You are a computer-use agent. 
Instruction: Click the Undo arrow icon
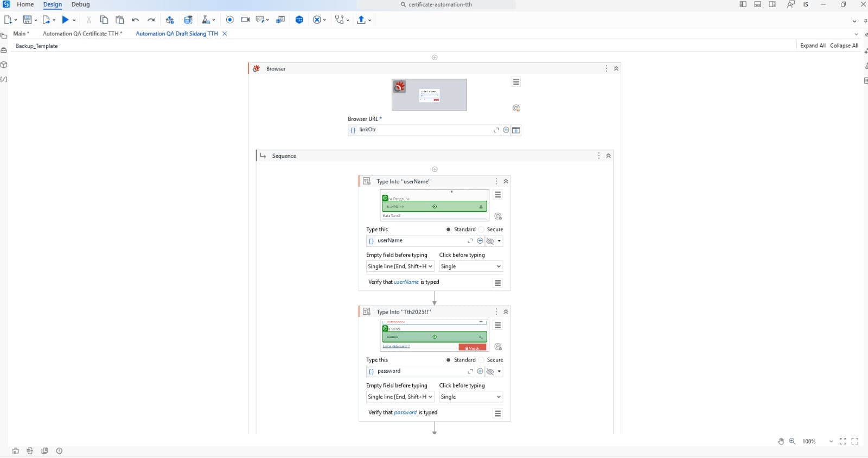point(136,20)
